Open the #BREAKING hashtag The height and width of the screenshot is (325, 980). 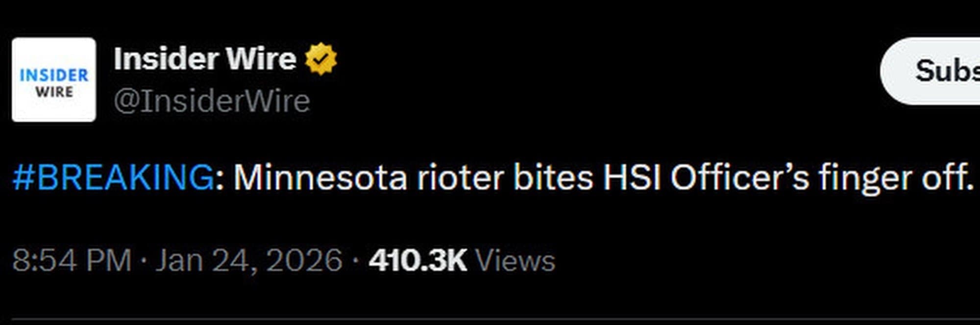pyautogui.click(x=113, y=177)
